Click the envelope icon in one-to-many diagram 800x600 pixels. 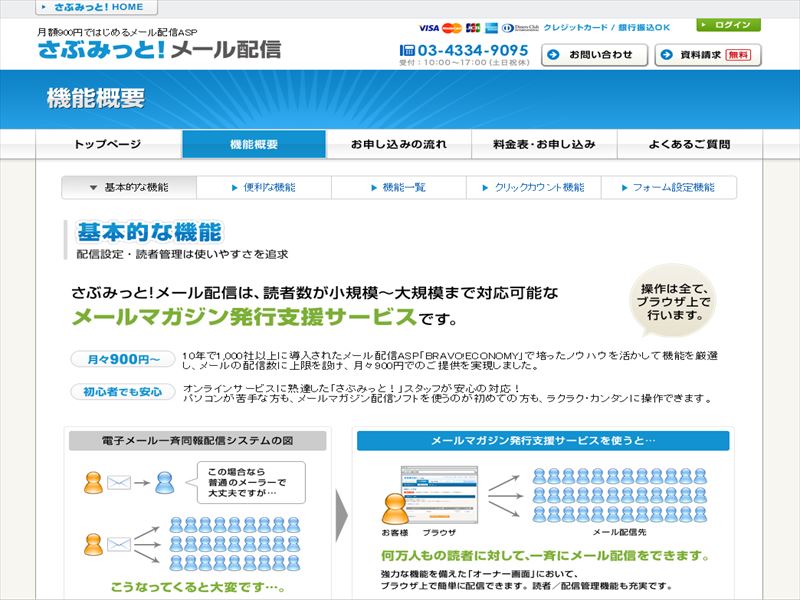pyautogui.click(x=119, y=545)
